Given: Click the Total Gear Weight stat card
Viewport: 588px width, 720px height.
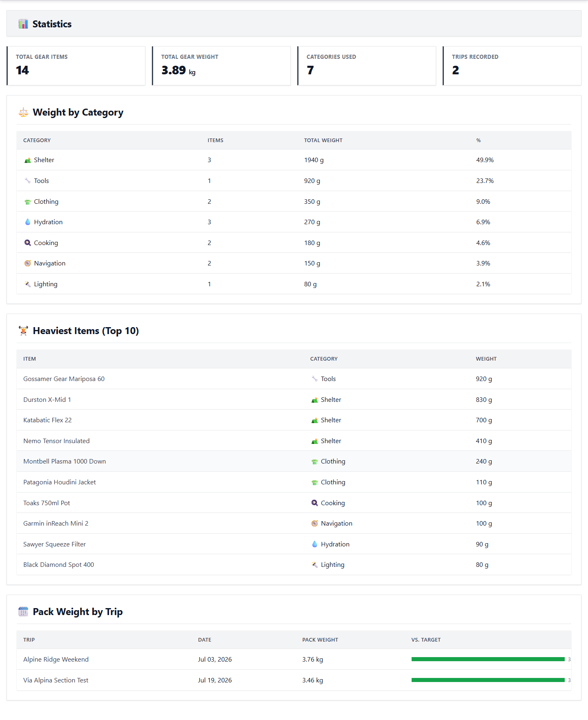Looking at the screenshot, I should click(x=221, y=66).
